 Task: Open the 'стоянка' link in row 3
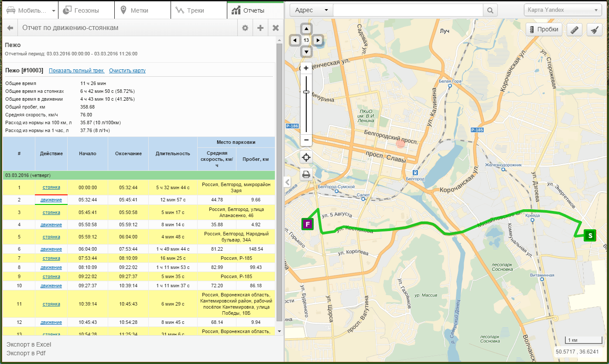(x=51, y=212)
